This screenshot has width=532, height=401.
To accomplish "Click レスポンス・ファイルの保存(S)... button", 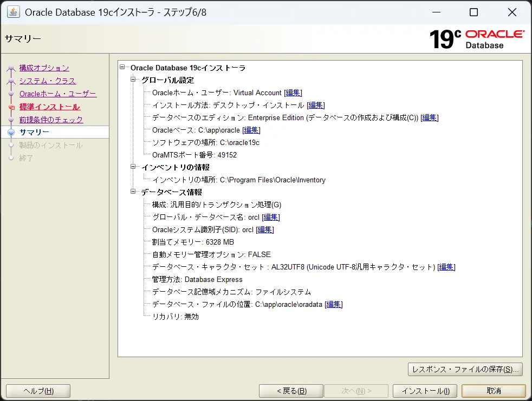I will [x=465, y=369].
